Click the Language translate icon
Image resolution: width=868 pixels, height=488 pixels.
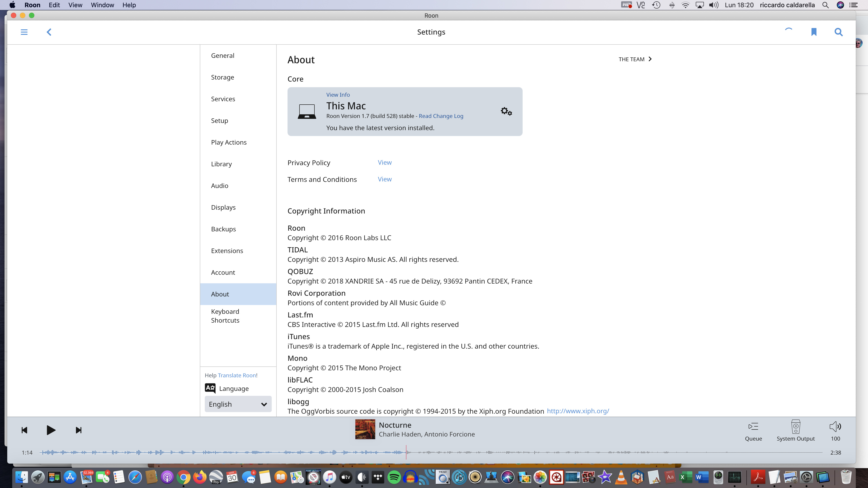point(210,388)
